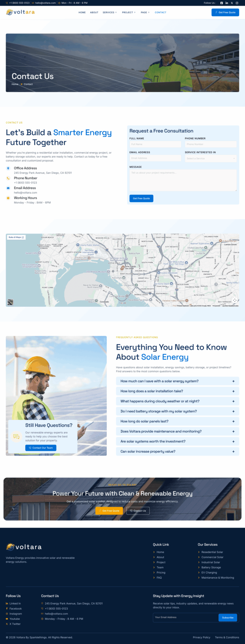This screenshot has height=644, width=245.
Task: Open LinkedIn icon in top bar
Action: 227,3
